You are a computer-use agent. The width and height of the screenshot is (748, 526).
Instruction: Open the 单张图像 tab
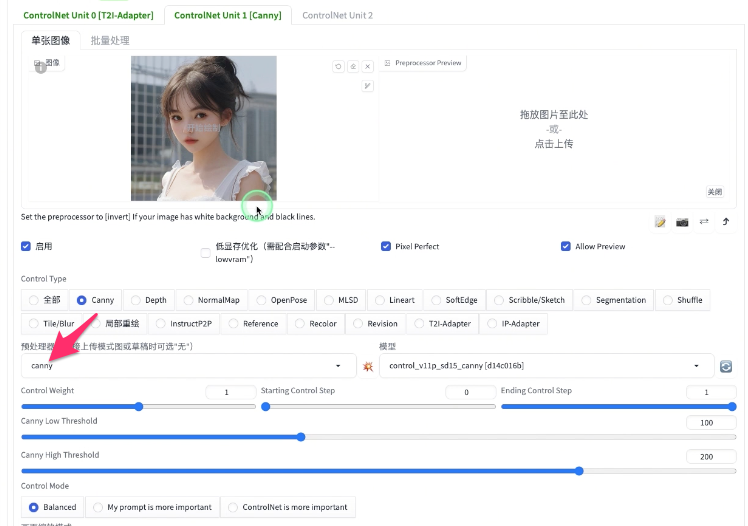point(51,41)
